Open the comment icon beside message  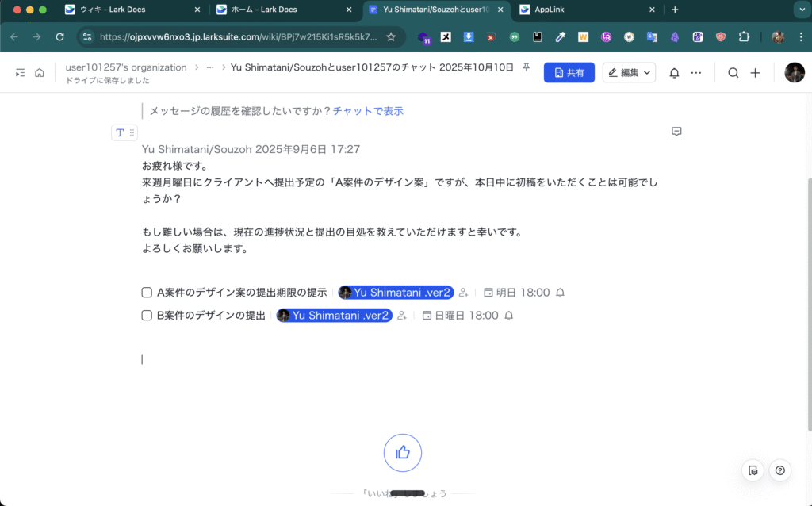tap(676, 132)
